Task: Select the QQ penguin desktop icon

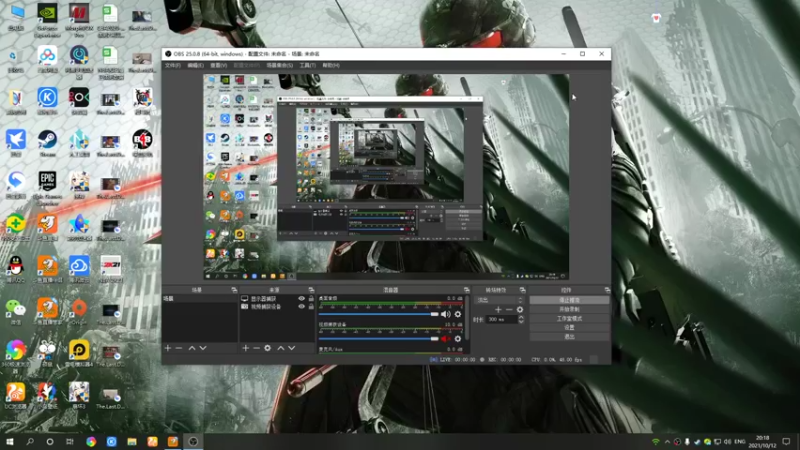Action: [16, 269]
